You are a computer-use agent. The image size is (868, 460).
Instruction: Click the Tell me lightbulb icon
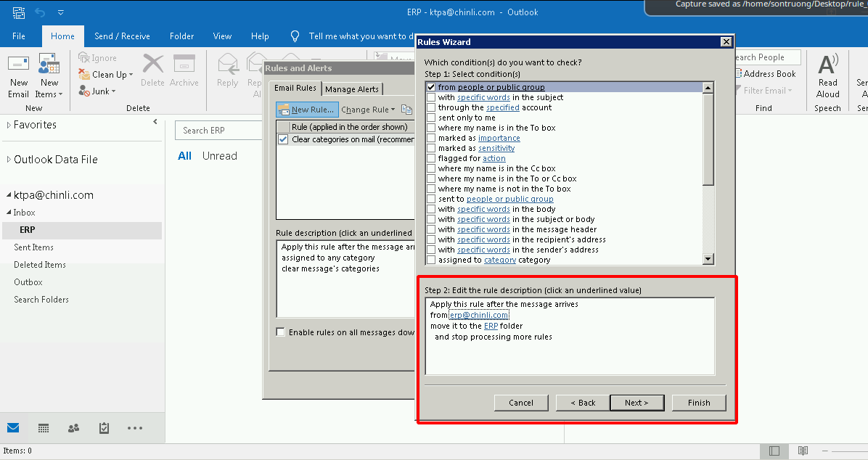[x=295, y=36]
